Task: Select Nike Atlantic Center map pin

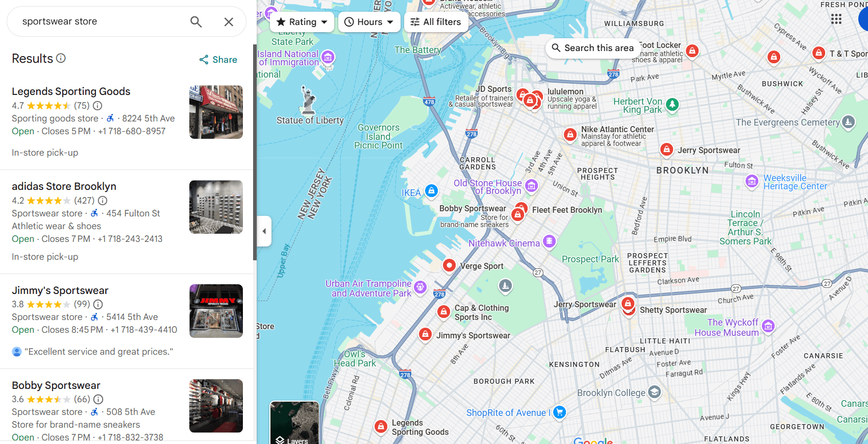Action: point(570,135)
